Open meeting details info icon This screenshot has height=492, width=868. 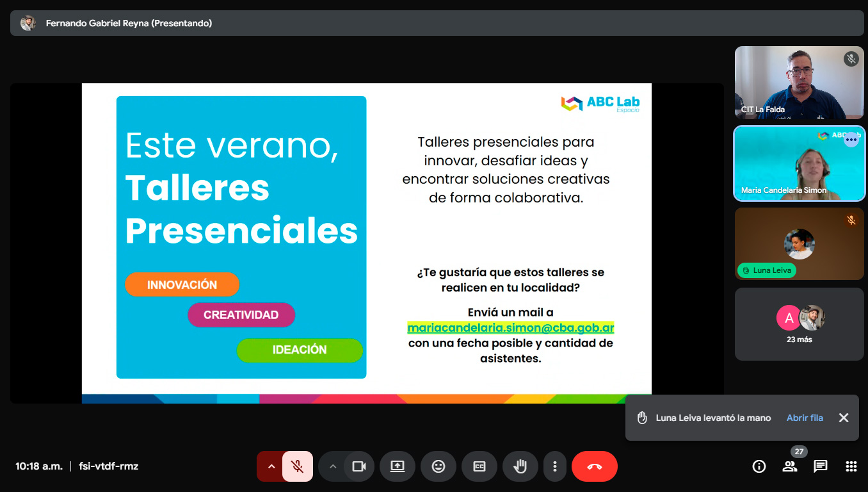(x=759, y=466)
